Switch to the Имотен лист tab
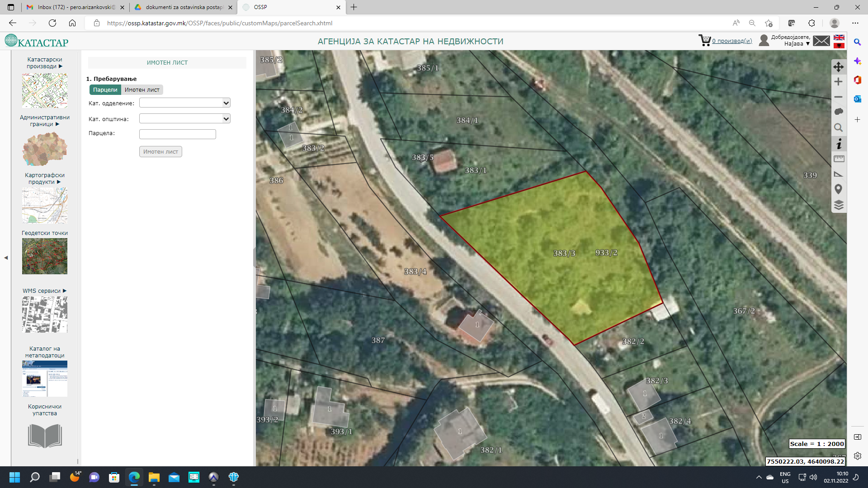The height and width of the screenshot is (488, 868). click(142, 90)
